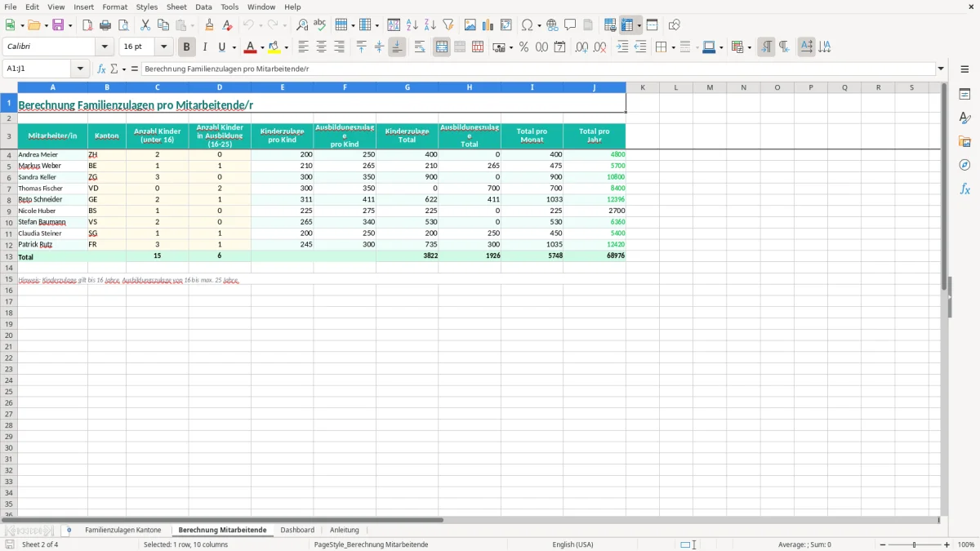Click column K header
The height and width of the screenshot is (551, 980).
(643, 87)
